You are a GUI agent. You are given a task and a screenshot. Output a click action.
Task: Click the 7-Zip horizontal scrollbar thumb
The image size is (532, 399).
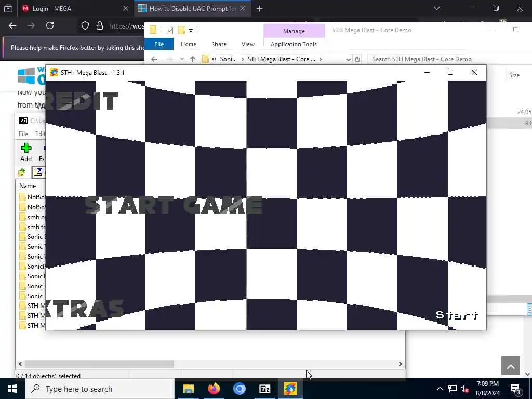tap(99, 364)
